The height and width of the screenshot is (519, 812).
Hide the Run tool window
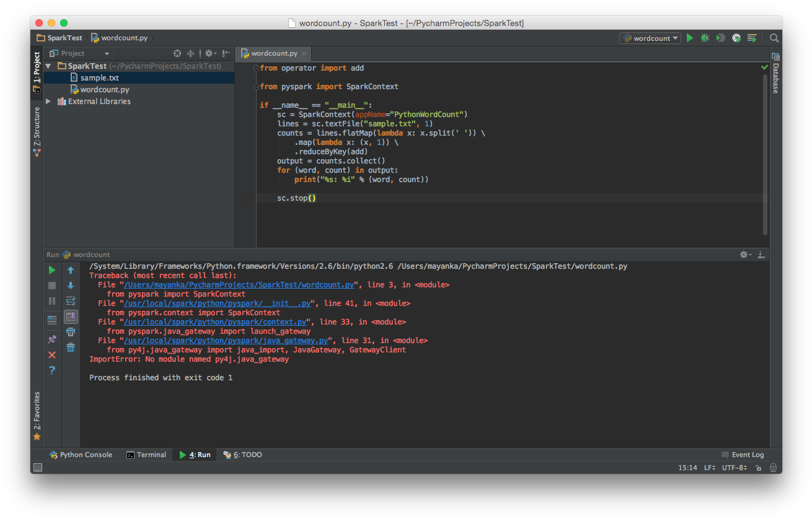[x=761, y=255]
